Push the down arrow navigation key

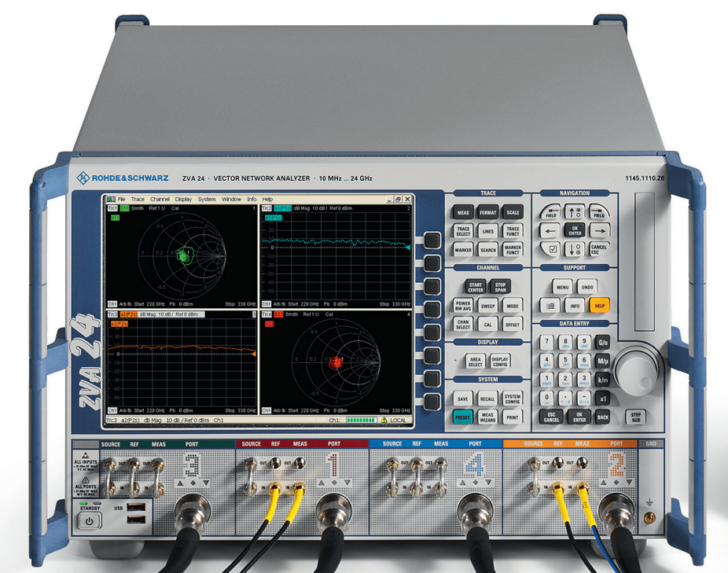coord(575,249)
